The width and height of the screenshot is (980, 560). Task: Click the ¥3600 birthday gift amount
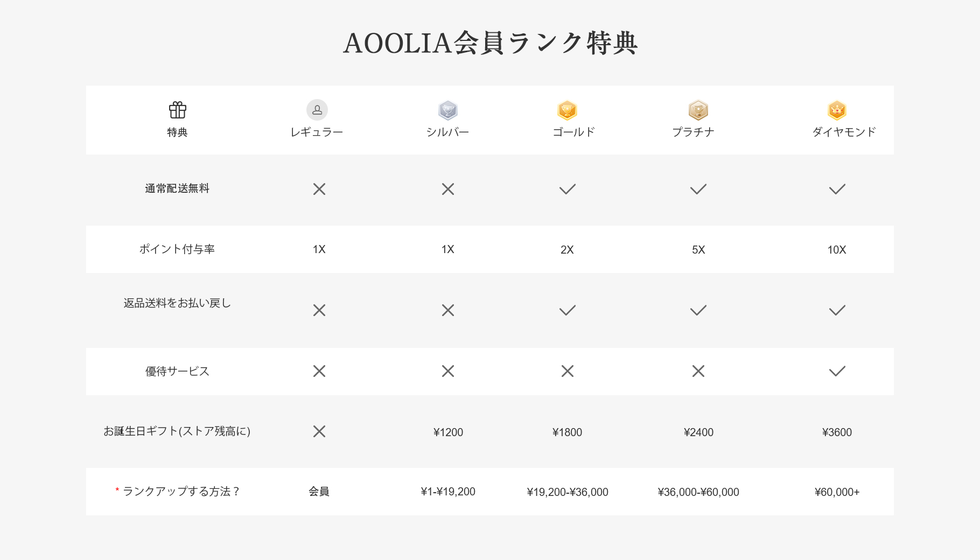[837, 432]
